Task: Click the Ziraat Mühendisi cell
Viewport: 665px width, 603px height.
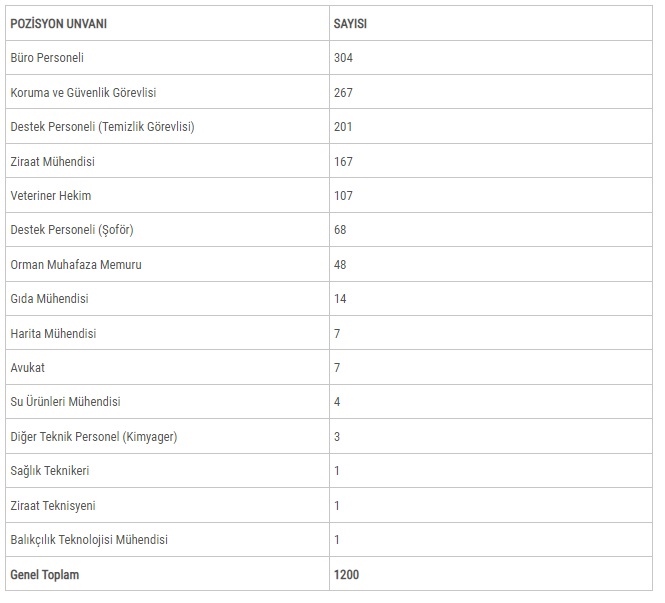Action: 52,162
